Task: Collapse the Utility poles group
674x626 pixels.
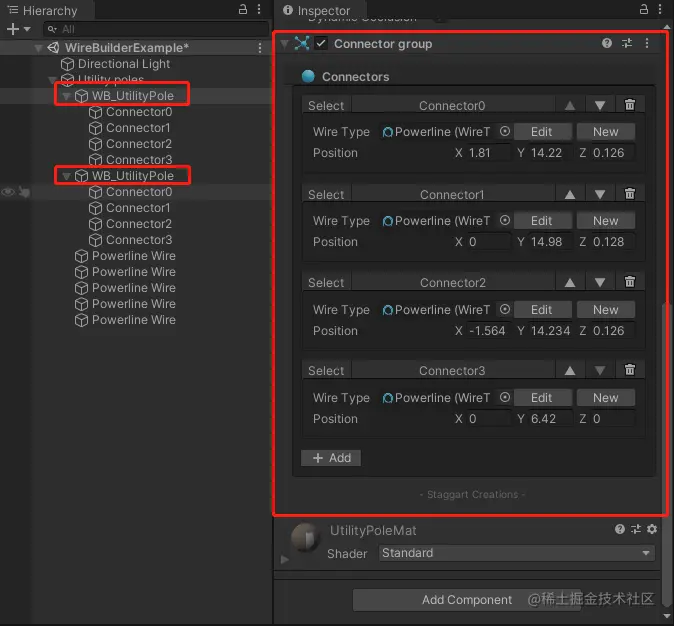Action: [x=52, y=80]
